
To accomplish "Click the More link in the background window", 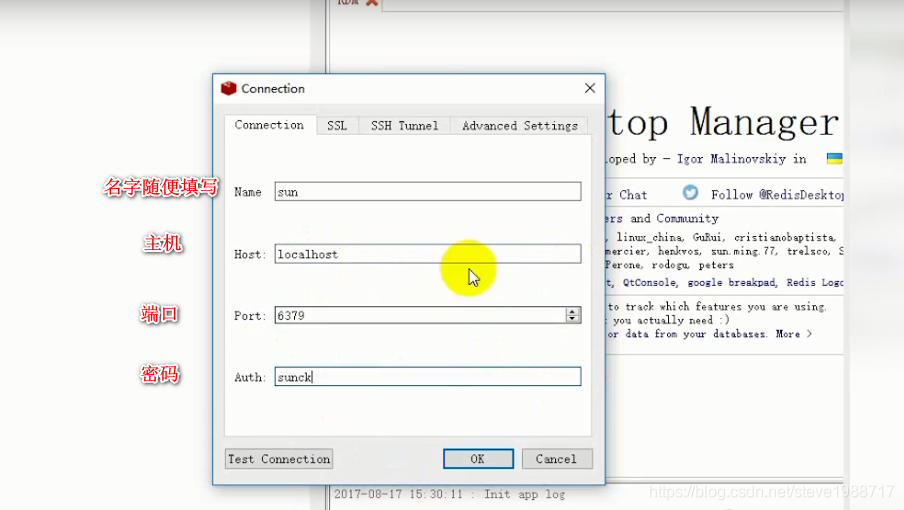I will tap(793, 334).
